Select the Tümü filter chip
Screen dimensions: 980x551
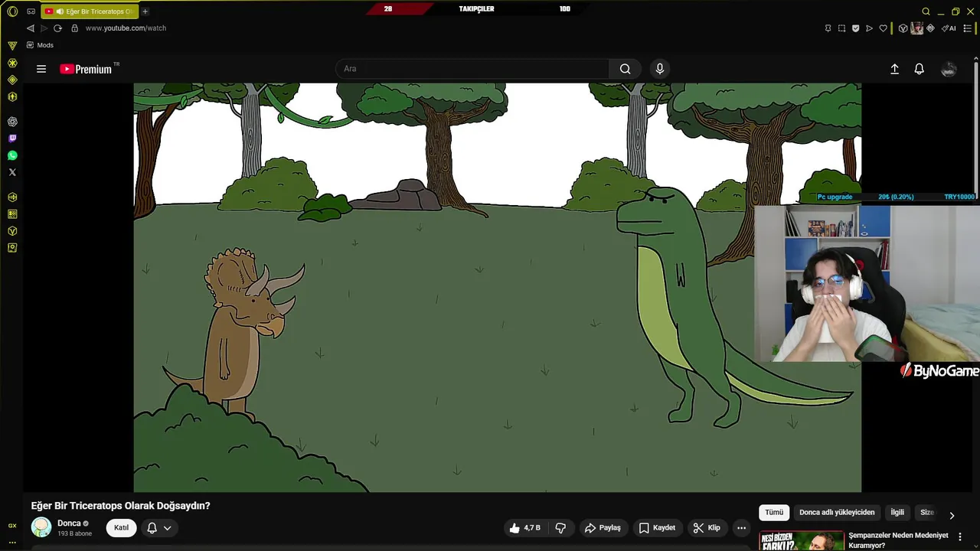(774, 513)
